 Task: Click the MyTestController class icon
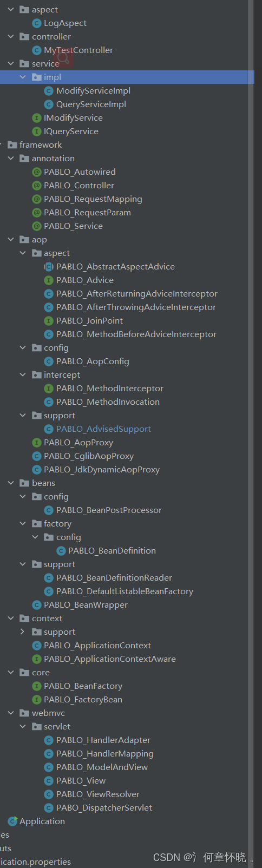tap(37, 50)
